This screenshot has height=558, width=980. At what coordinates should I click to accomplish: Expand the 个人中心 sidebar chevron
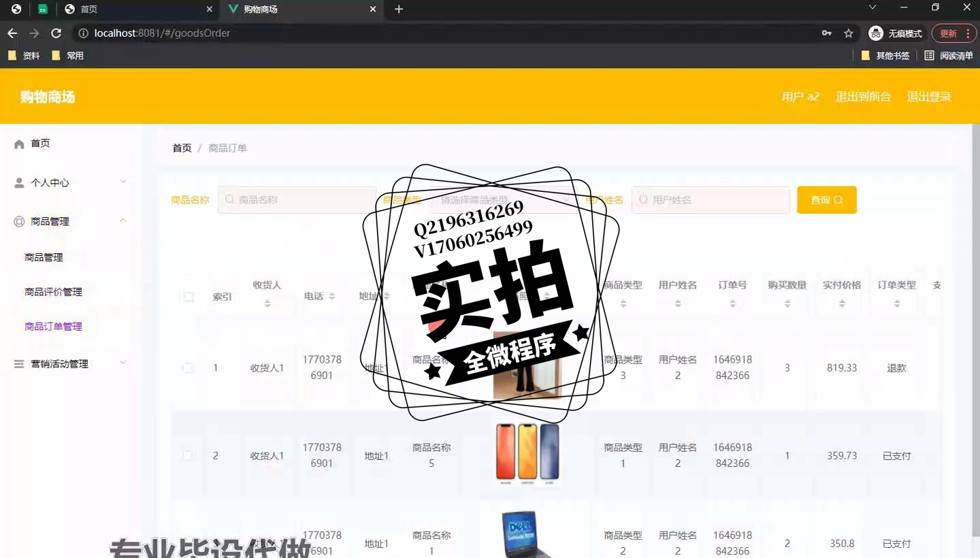(123, 182)
